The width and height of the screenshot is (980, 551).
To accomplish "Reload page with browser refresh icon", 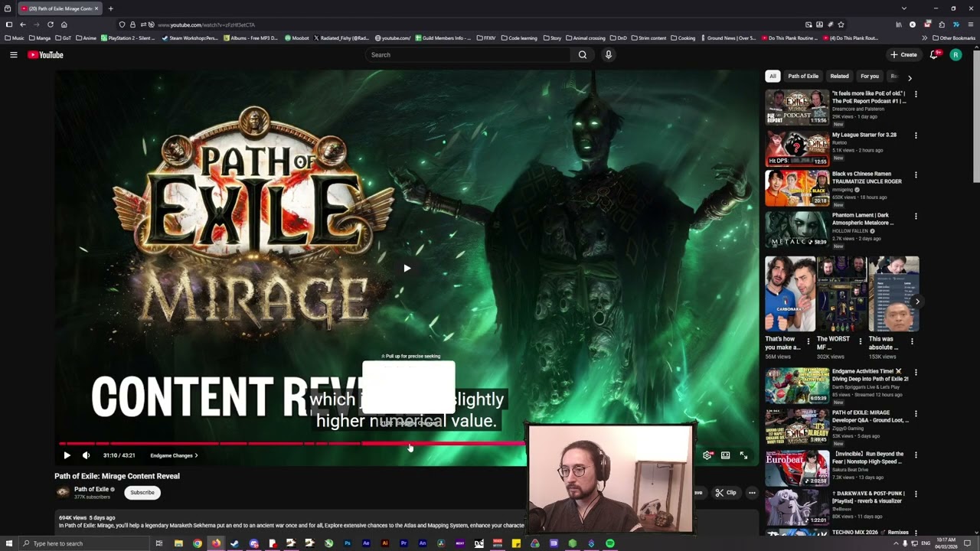I will tap(51, 24).
